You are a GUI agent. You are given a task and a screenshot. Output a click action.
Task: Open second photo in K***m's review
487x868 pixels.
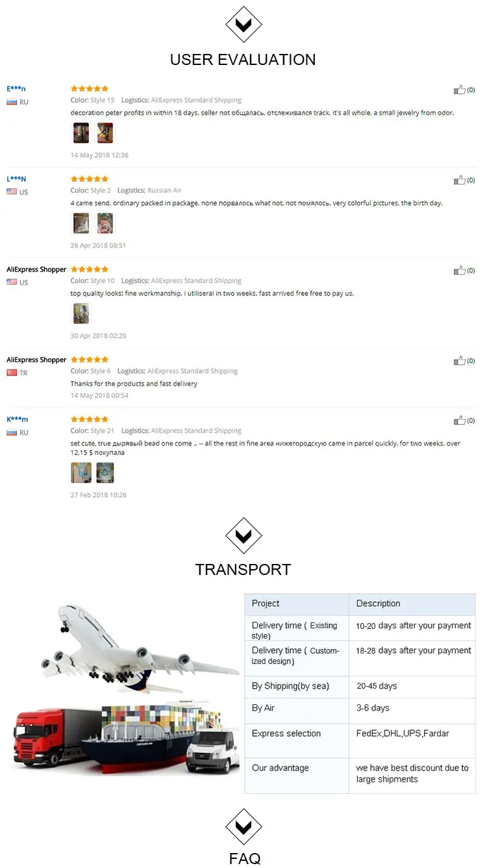pos(105,472)
